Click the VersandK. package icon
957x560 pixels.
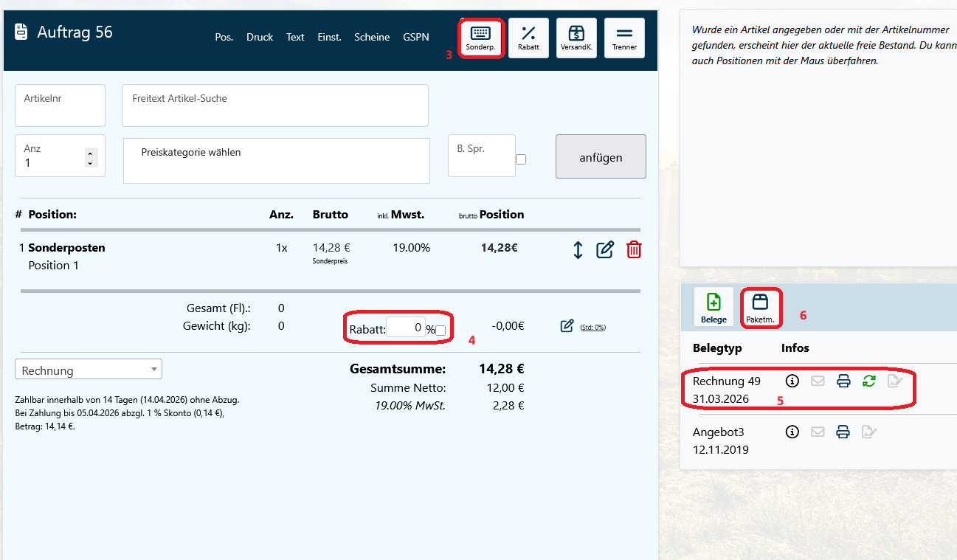click(576, 38)
